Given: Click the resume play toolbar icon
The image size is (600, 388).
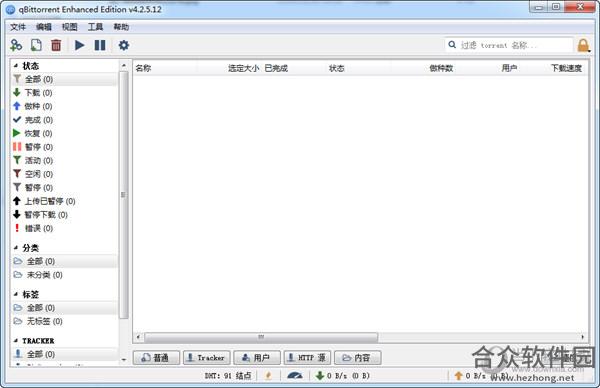Looking at the screenshot, I should 80,45.
